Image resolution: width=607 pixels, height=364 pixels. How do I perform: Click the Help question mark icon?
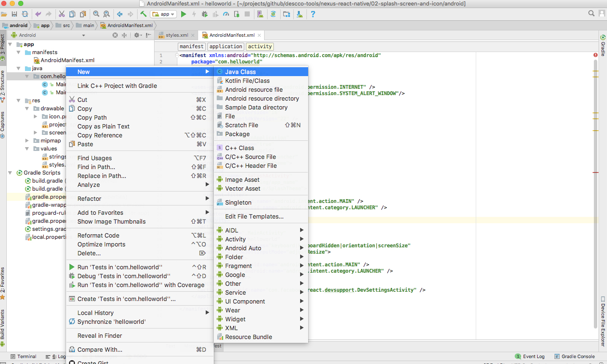[x=313, y=14]
